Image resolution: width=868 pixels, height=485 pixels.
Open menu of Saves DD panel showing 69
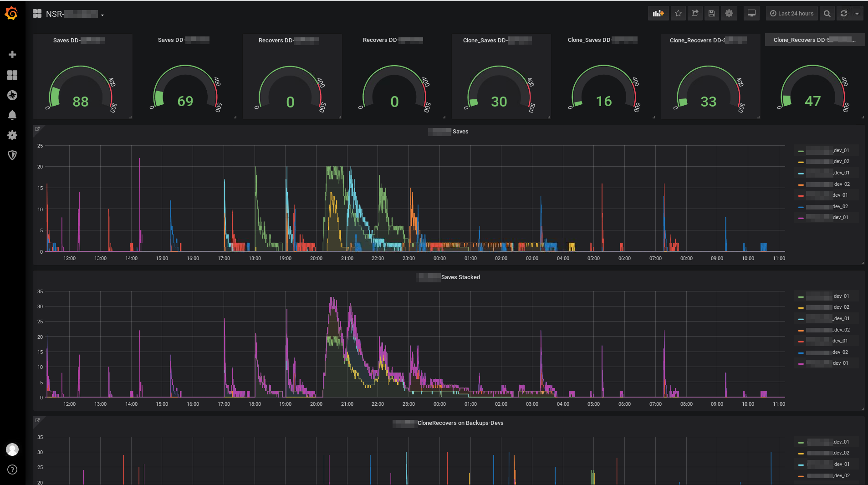point(184,40)
